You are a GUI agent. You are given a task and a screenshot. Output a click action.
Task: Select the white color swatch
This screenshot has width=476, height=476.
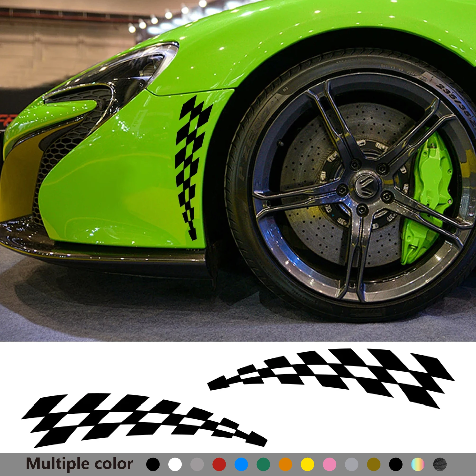(x=175, y=464)
